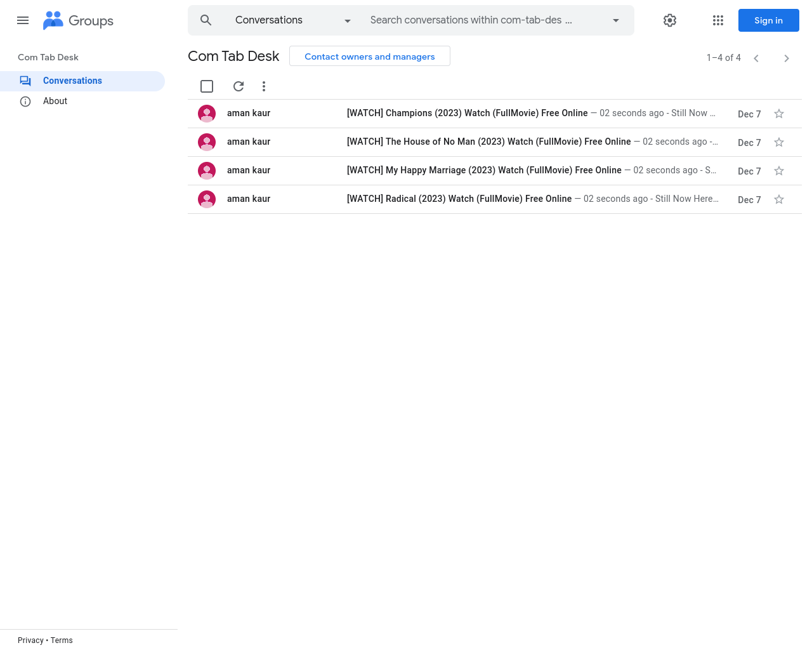812x650 pixels.
Task: Click the Conversations sidebar icon
Action: coord(25,81)
